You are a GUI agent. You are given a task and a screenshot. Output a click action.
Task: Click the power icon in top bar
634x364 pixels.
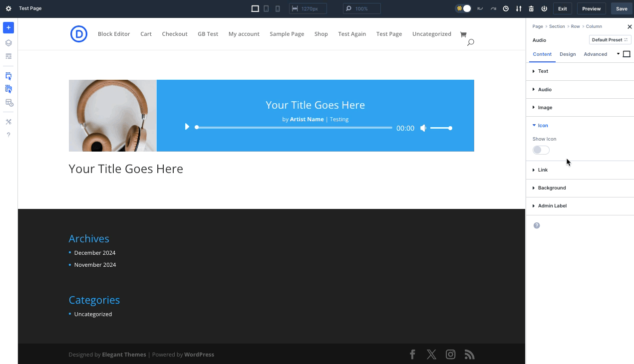point(544,8)
